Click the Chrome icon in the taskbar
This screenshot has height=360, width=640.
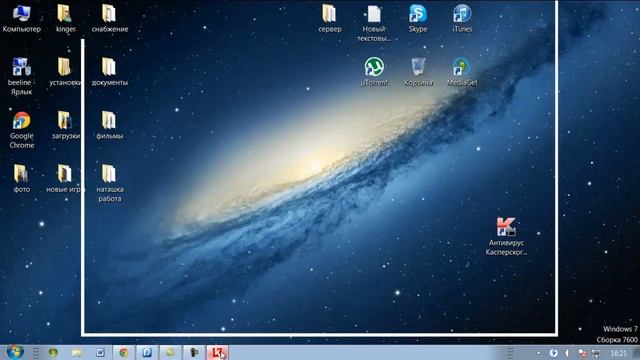pos(123,352)
